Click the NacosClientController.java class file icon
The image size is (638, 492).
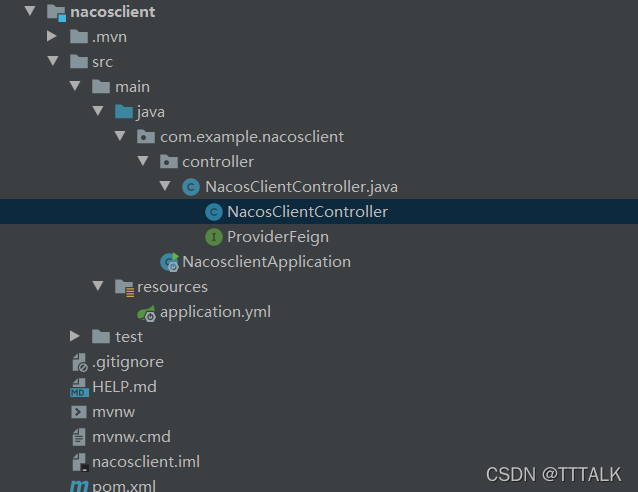[x=190, y=187]
